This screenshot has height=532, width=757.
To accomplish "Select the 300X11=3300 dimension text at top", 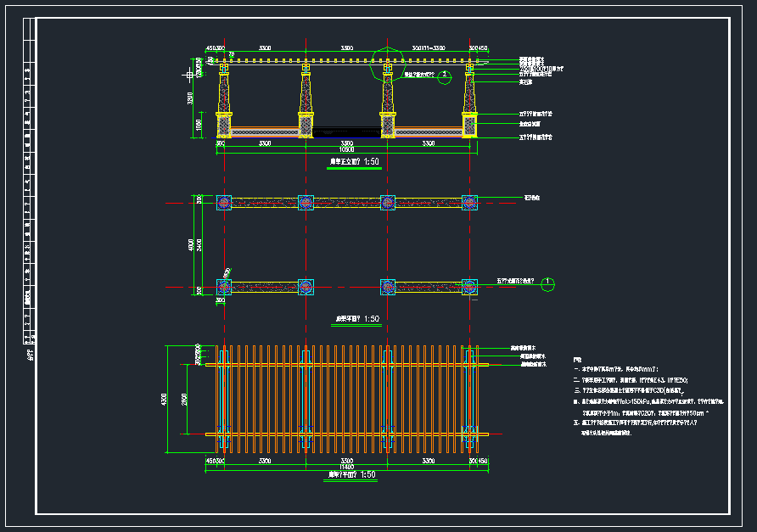I will tap(428, 48).
